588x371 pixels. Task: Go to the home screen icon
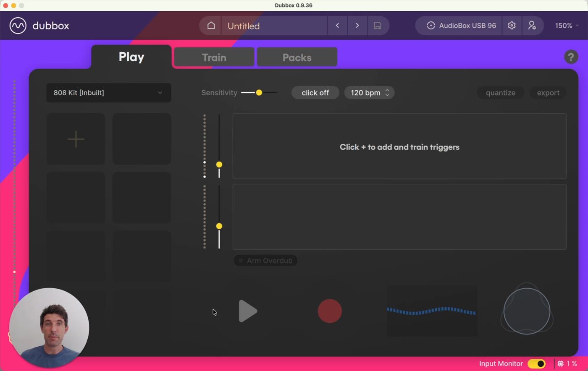[x=211, y=26]
